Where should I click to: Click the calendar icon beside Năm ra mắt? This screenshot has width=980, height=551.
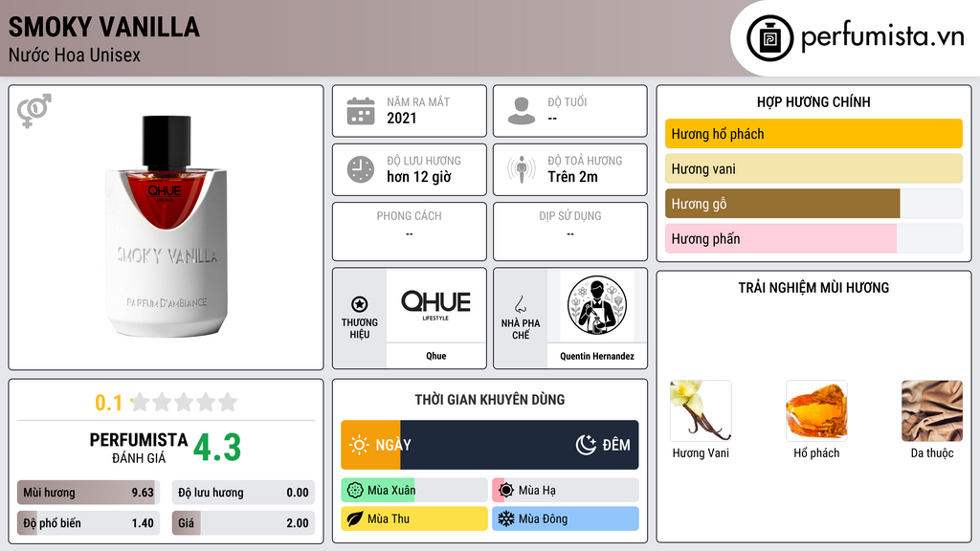[361, 111]
